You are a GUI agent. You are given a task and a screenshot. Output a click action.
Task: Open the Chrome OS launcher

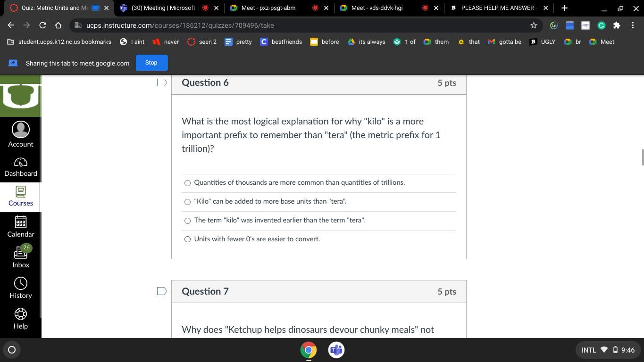tap(12, 350)
